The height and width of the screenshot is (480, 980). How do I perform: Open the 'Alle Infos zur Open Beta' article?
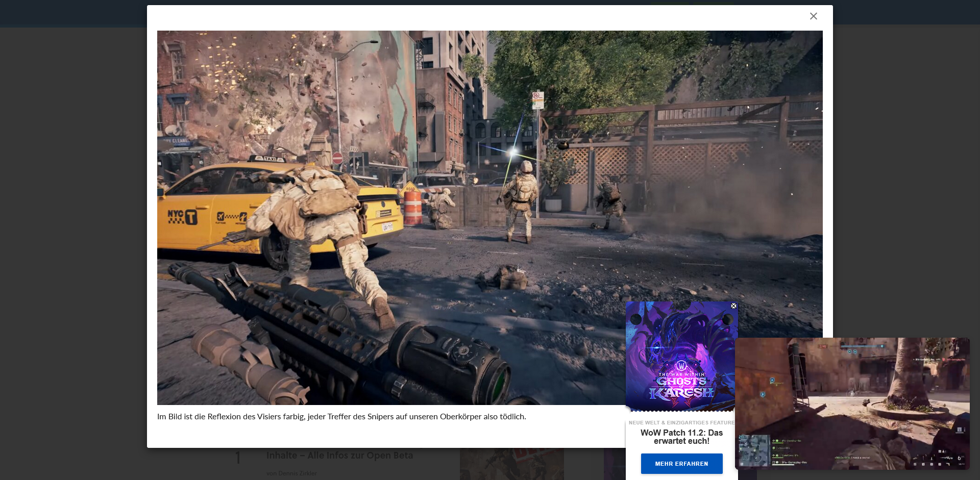[x=339, y=455]
